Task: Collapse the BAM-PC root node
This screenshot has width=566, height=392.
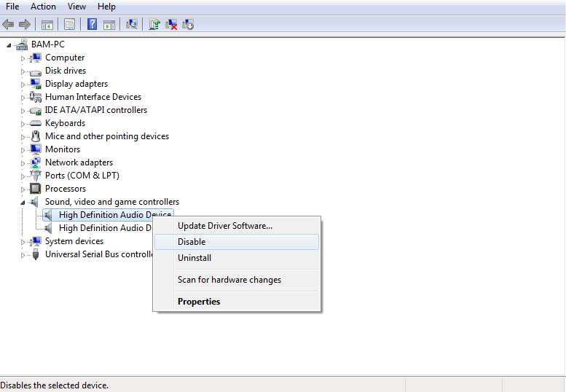Action: [x=9, y=45]
